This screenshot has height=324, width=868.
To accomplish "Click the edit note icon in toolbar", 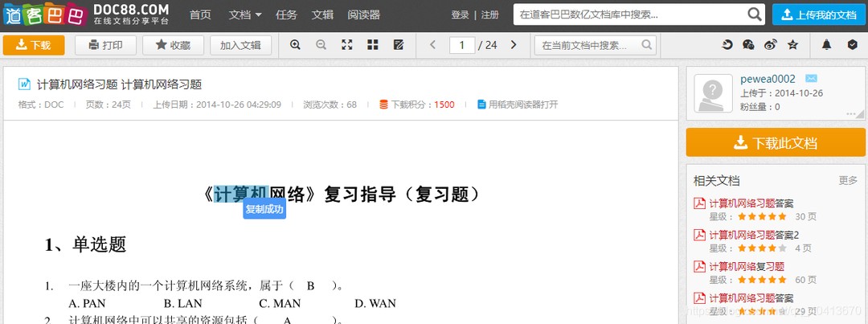I will pos(399,45).
